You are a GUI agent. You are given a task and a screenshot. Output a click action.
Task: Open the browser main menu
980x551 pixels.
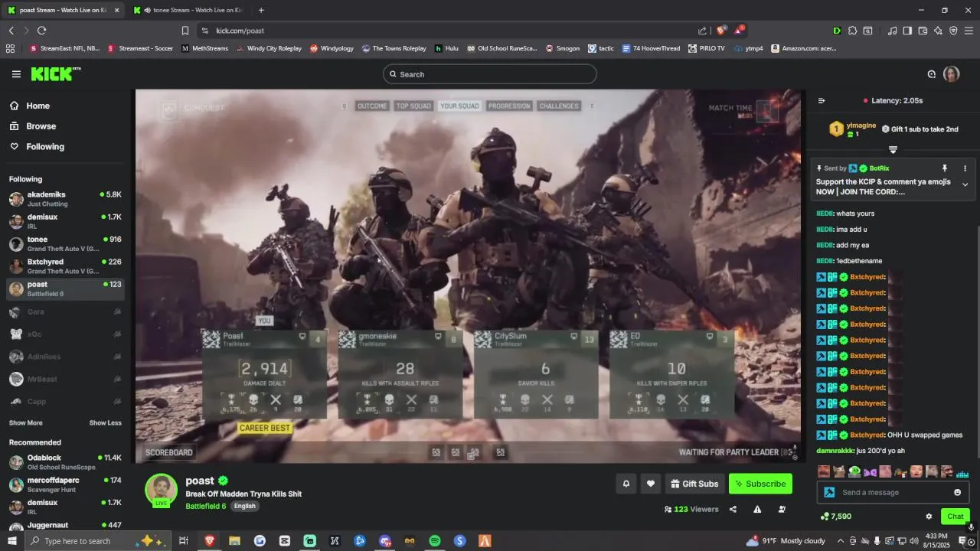969,31
